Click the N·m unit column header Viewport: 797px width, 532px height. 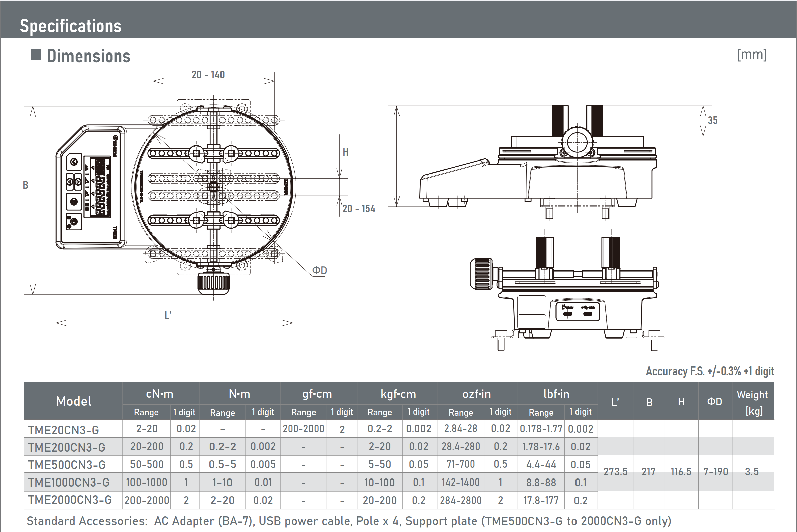click(x=239, y=394)
